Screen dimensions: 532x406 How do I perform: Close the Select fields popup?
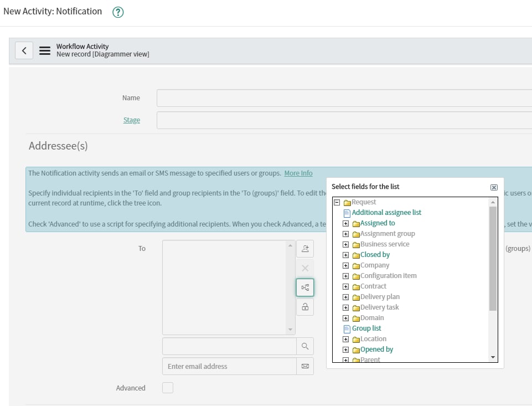494,187
